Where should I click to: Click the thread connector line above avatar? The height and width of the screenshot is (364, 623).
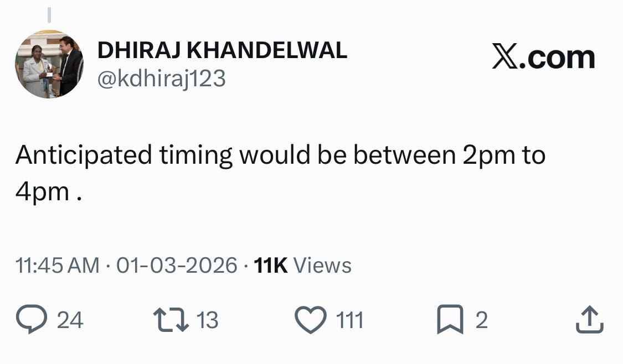49,15
